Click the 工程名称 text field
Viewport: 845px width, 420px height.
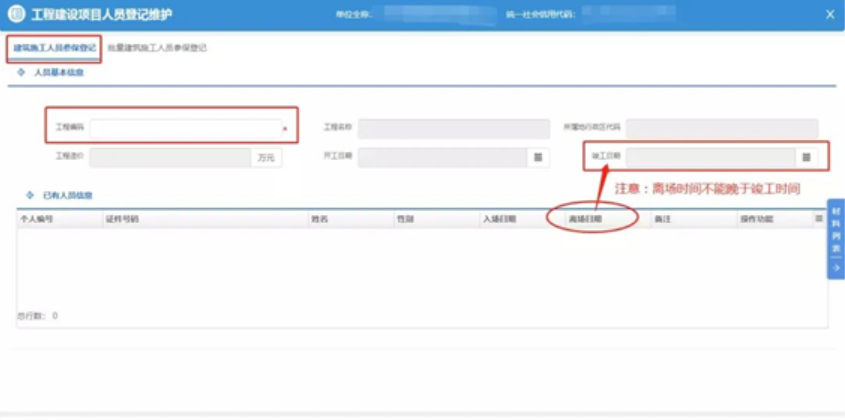(x=453, y=128)
